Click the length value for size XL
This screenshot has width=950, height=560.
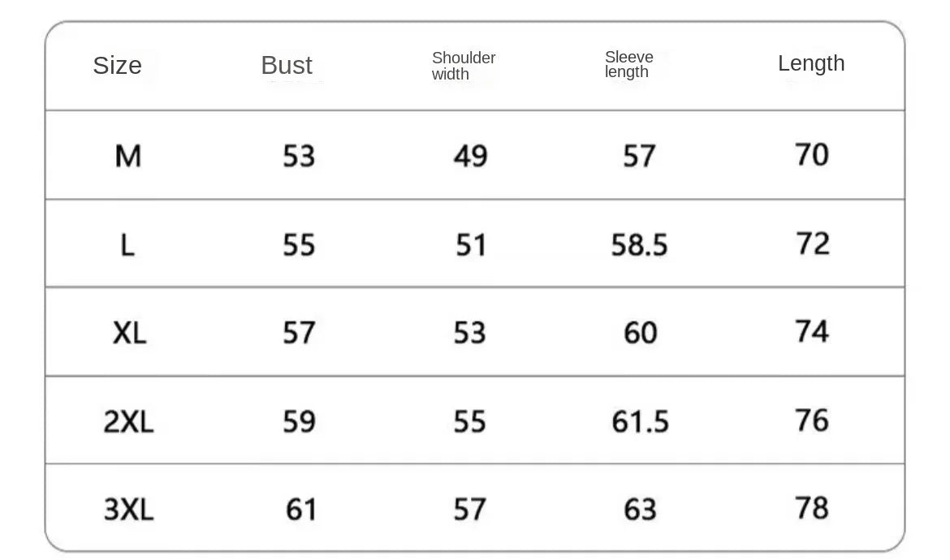(x=811, y=331)
